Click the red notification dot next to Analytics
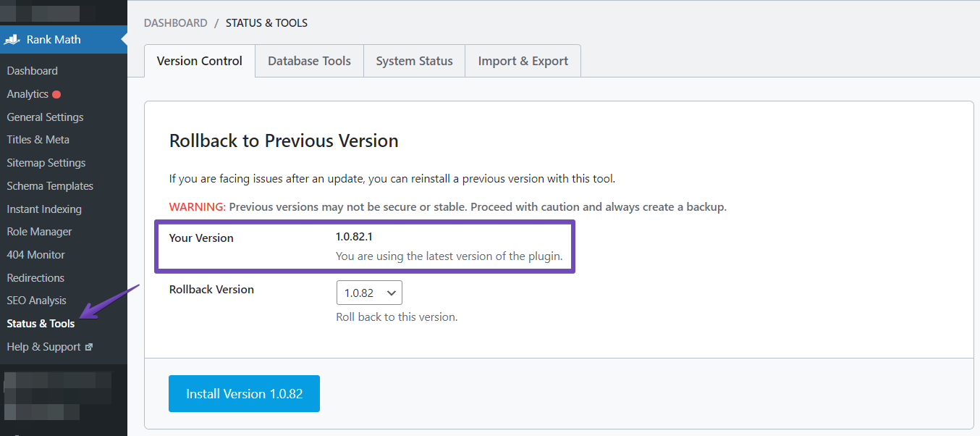The image size is (980, 436). click(x=56, y=94)
